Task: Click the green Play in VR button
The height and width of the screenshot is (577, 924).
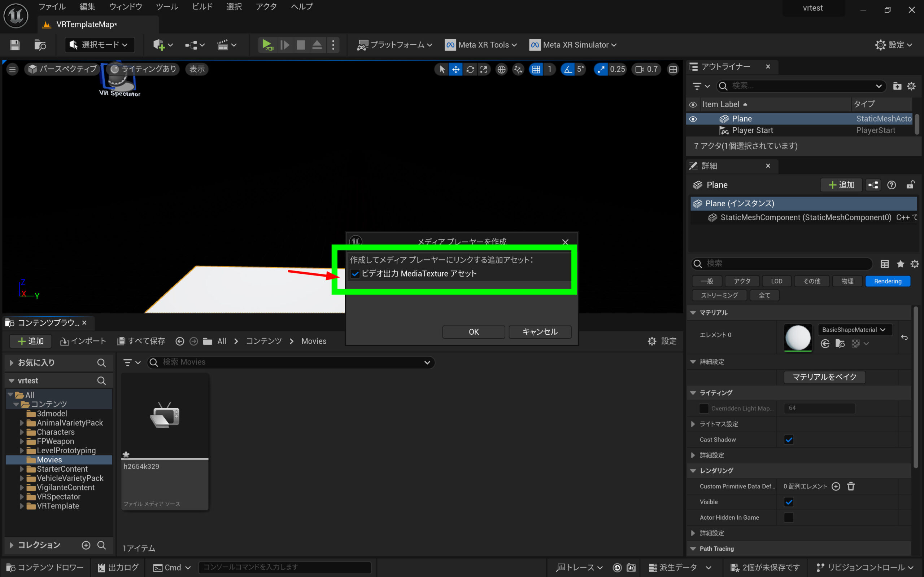Action: click(267, 45)
